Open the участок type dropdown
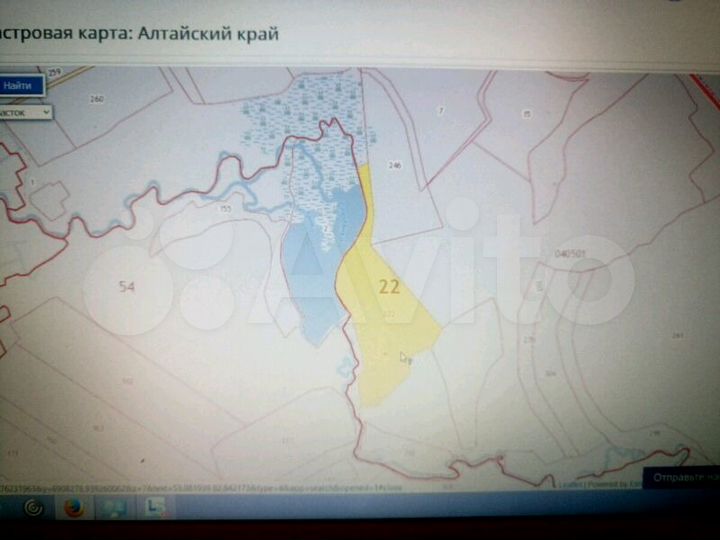This screenshot has height=540, width=720. tap(24, 113)
